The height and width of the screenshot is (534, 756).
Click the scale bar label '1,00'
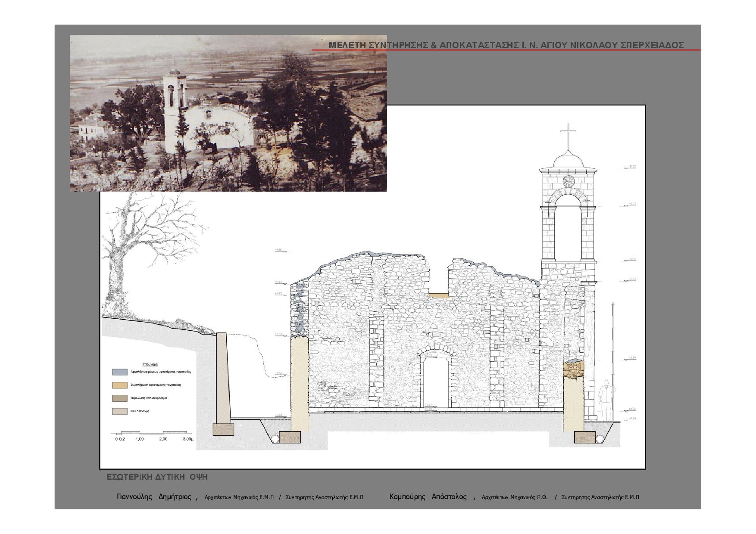(x=139, y=439)
